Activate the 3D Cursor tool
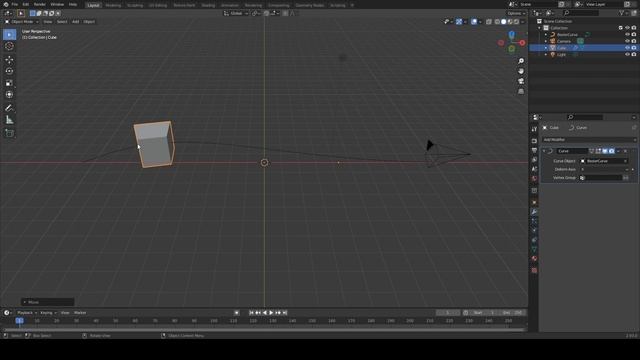Viewport: 640px width, 360px height. point(9,46)
